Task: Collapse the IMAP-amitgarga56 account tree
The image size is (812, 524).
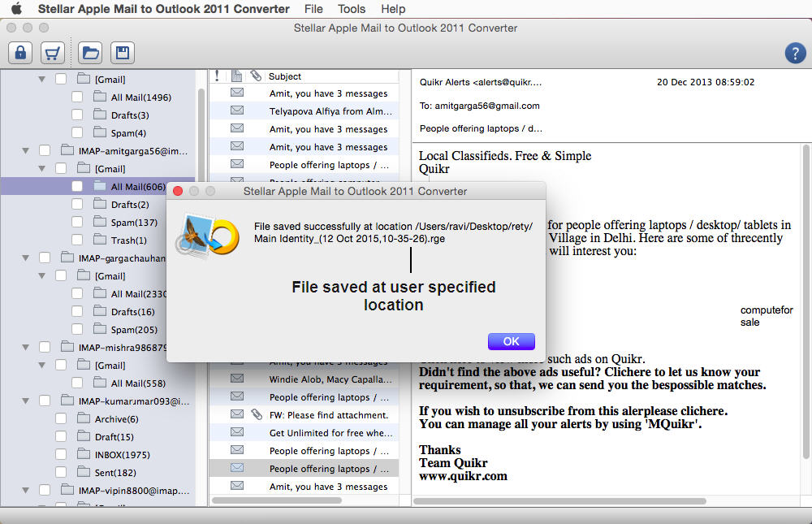Action: [x=25, y=151]
